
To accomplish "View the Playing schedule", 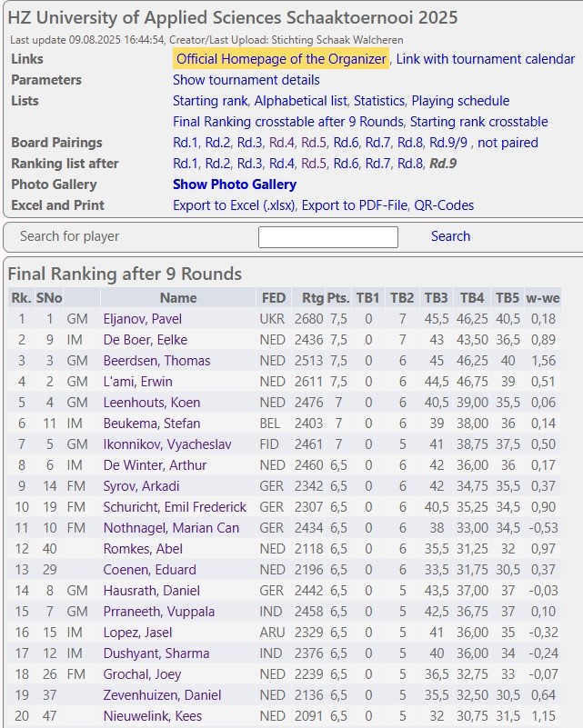I will (x=460, y=101).
